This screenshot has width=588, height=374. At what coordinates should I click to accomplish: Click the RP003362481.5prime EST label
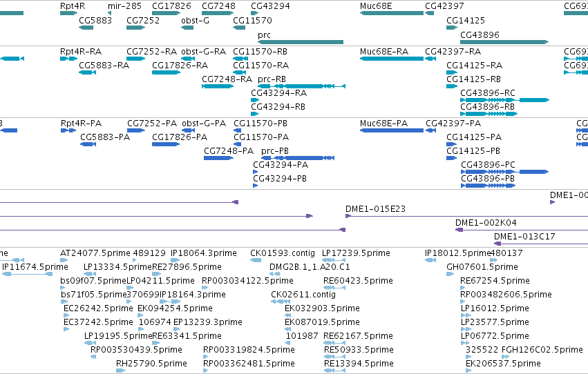point(249,364)
